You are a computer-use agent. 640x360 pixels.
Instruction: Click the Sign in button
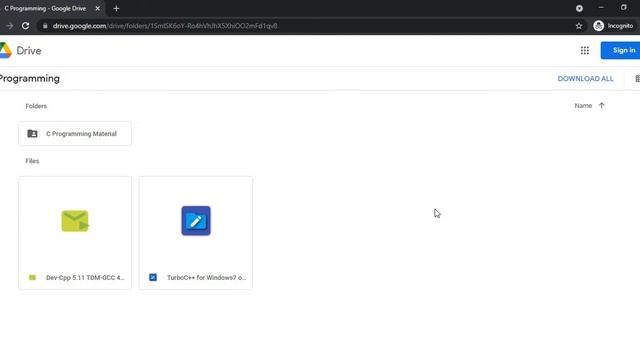(621, 50)
